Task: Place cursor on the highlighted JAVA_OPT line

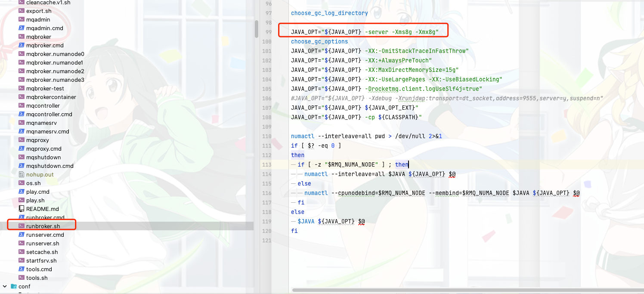Action: coord(364,31)
